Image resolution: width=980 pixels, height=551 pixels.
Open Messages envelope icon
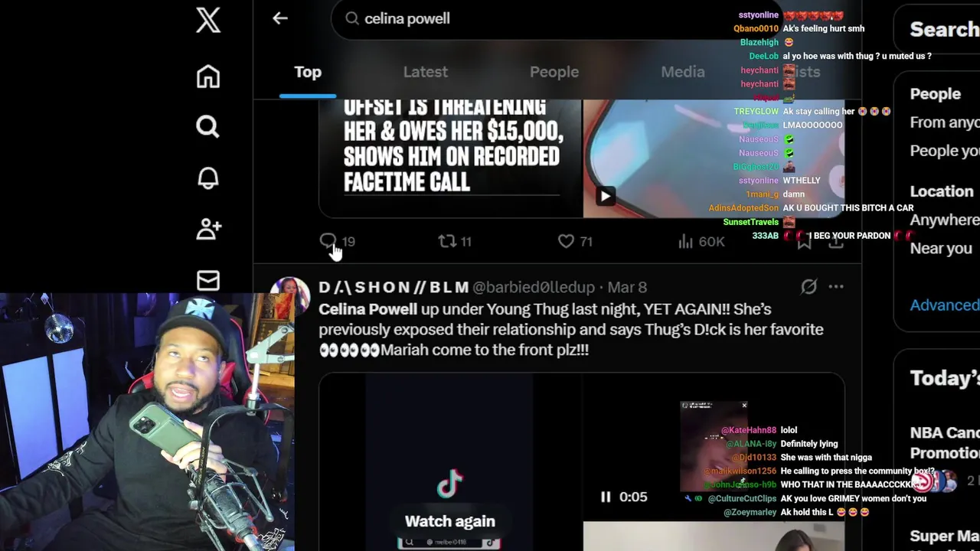coord(207,280)
